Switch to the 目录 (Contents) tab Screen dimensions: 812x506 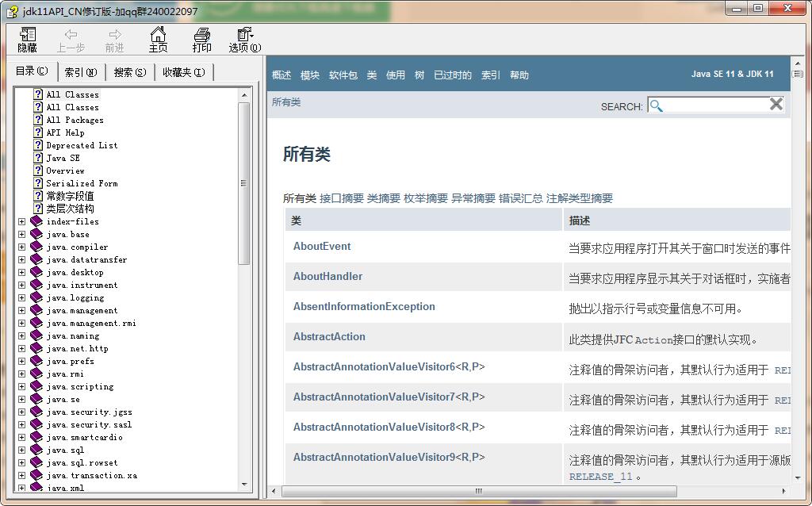coord(32,71)
